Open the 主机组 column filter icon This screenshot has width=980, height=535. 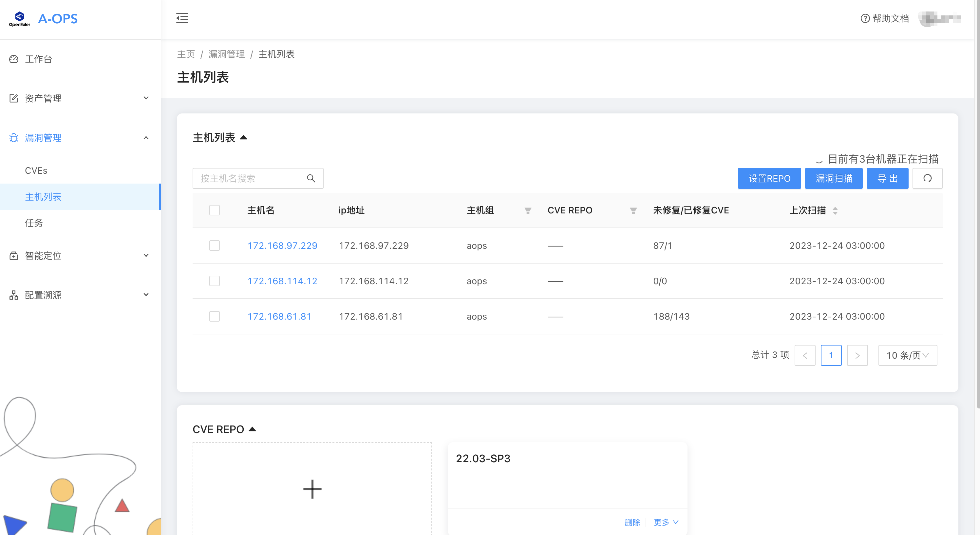(528, 210)
